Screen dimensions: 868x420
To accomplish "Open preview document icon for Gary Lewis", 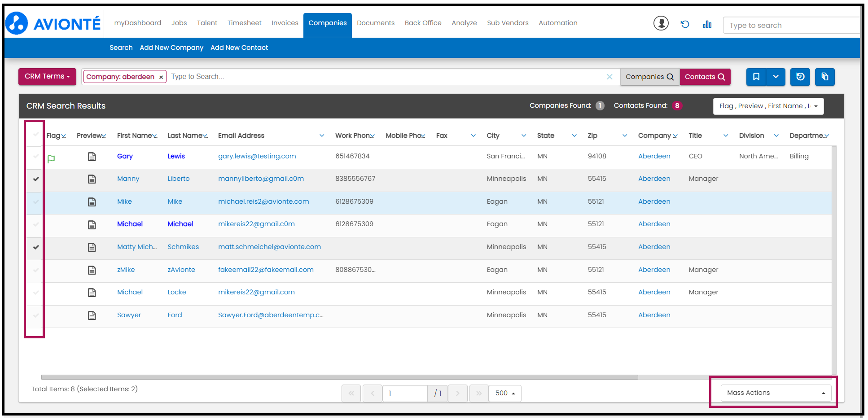I will point(92,157).
